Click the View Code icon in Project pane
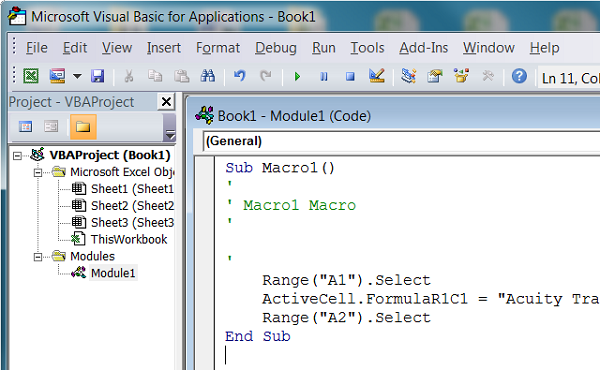This screenshot has width=600, height=370. pos(25,127)
